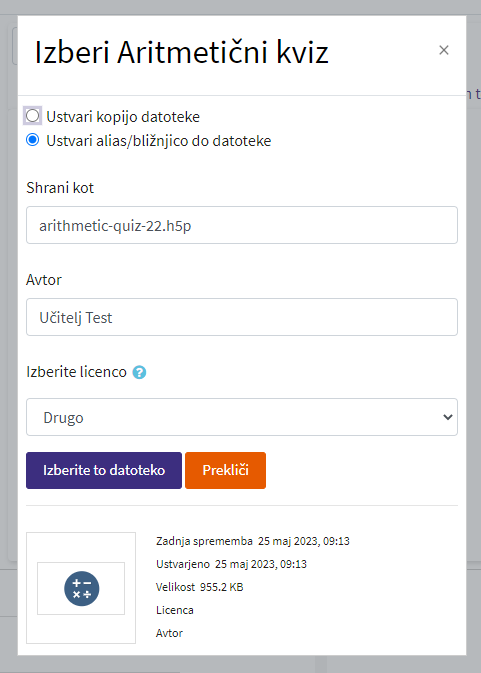Click the Izberite licenco label text
This screenshot has height=673, width=481.
76,372
